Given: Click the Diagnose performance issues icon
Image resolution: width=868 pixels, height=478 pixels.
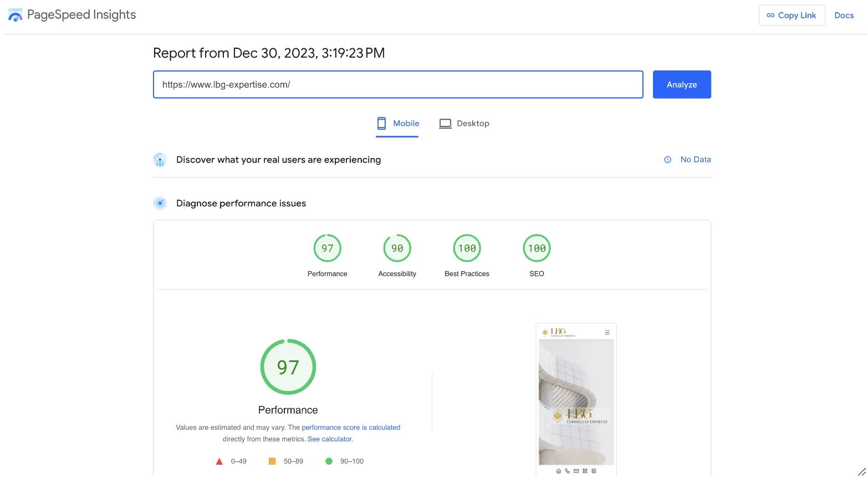Looking at the screenshot, I should click(160, 204).
